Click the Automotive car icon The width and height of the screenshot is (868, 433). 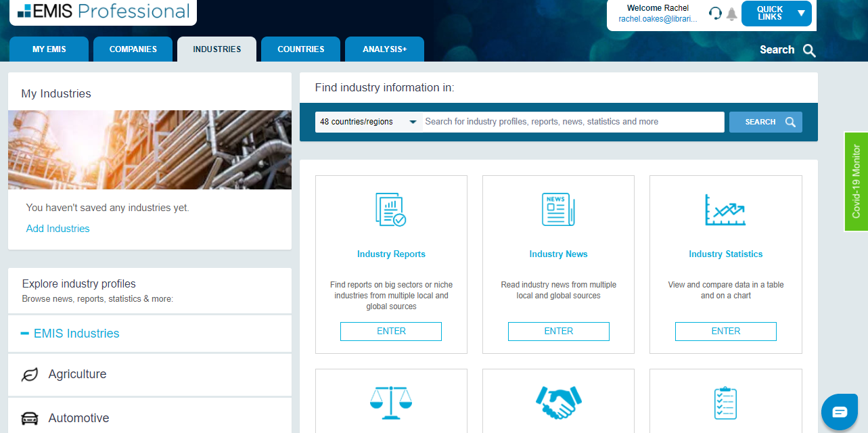pos(30,418)
